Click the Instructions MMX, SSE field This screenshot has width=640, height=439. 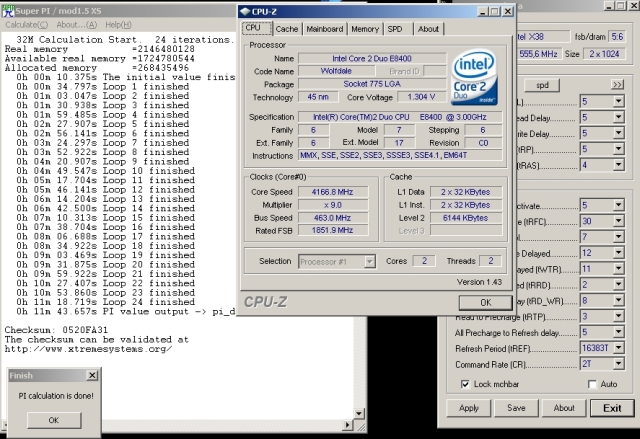point(400,155)
